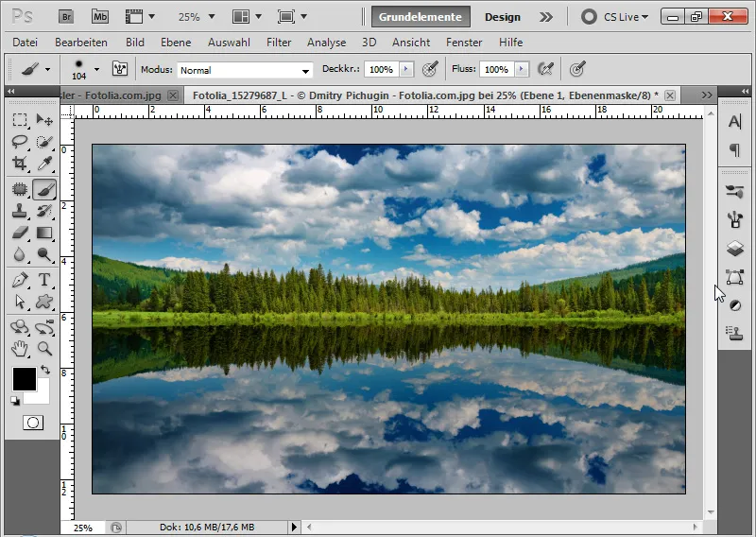Click the Fluss 100% flow field
756x537 pixels.
coord(497,69)
